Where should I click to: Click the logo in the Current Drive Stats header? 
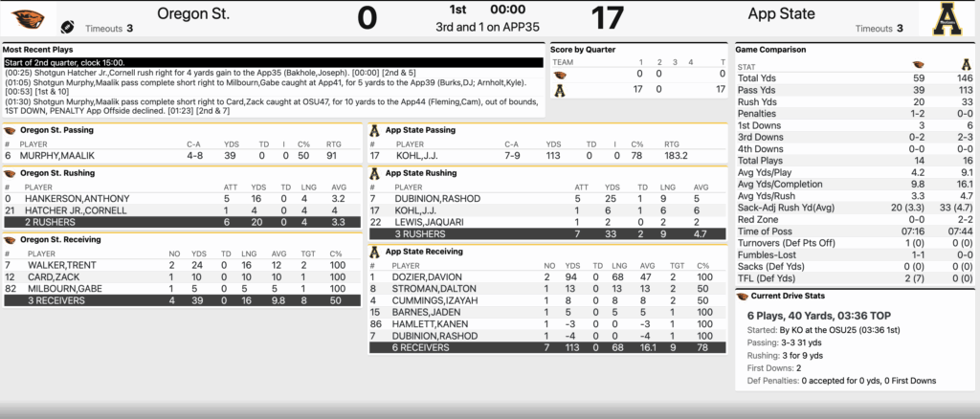pos(743,297)
